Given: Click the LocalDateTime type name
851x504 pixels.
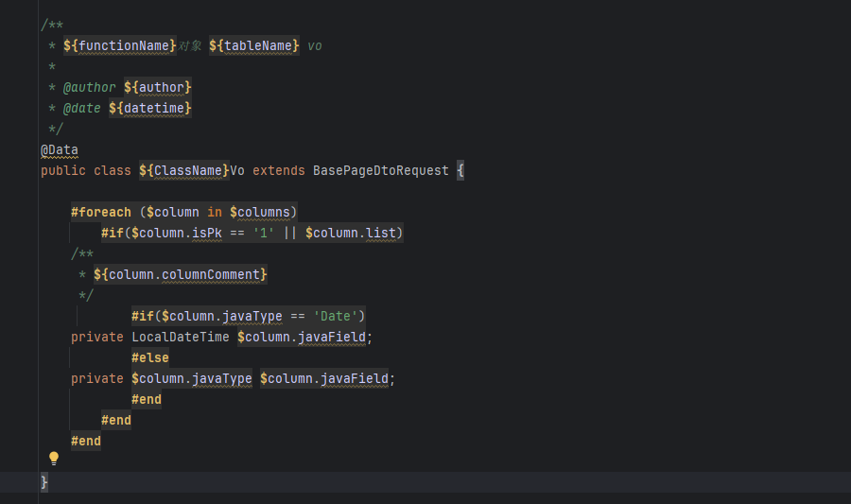Looking at the screenshot, I should click(181, 337).
